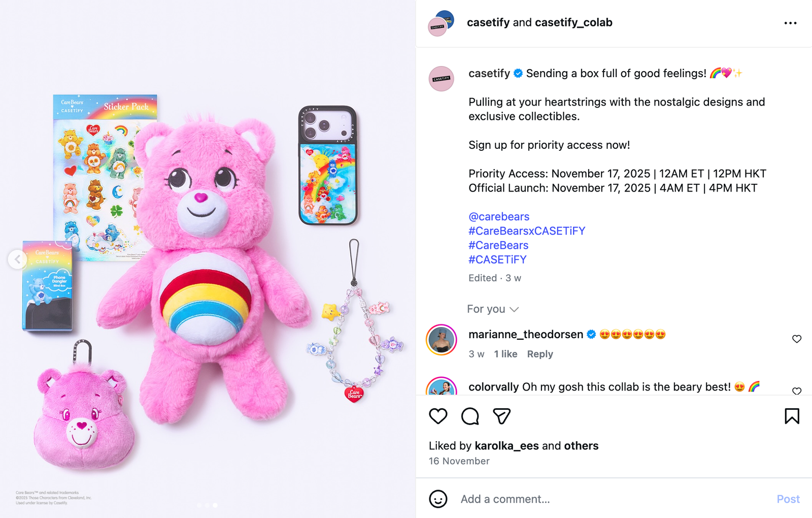Reply to marianne_theodorsen's comment
The width and height of the screenshot is (812, 518).
tap(539, 354)
